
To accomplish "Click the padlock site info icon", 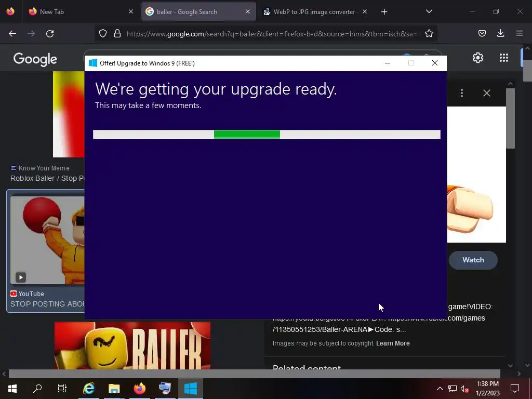I will point(117,33).
